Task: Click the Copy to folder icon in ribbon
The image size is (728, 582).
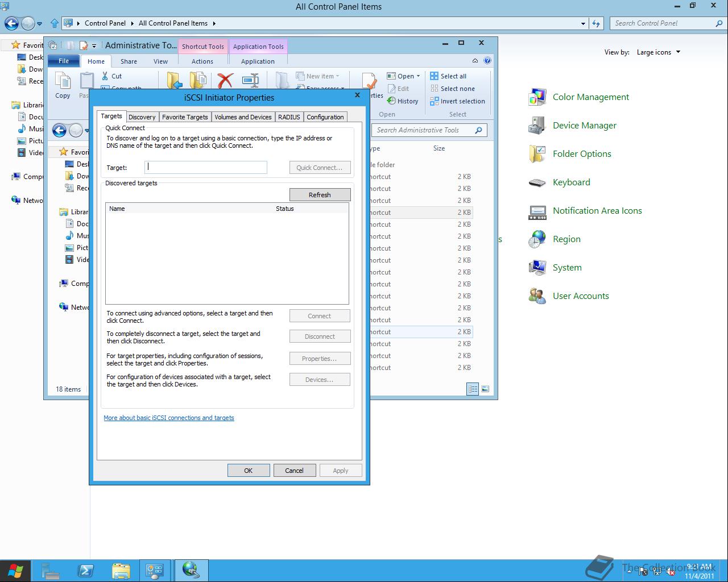Action: 198,81
